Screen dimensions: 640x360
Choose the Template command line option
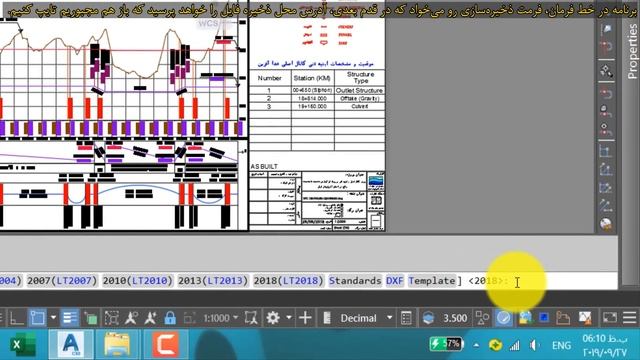[432, 281]
